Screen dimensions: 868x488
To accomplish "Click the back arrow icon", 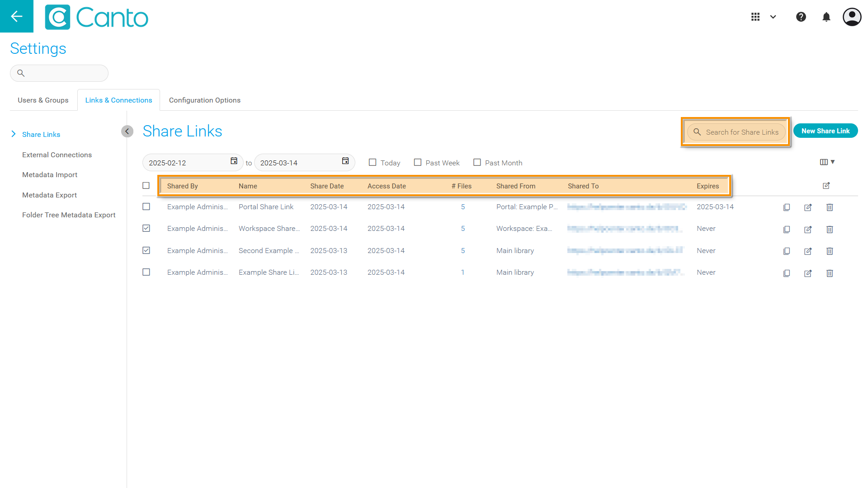I will click(17, 16).
